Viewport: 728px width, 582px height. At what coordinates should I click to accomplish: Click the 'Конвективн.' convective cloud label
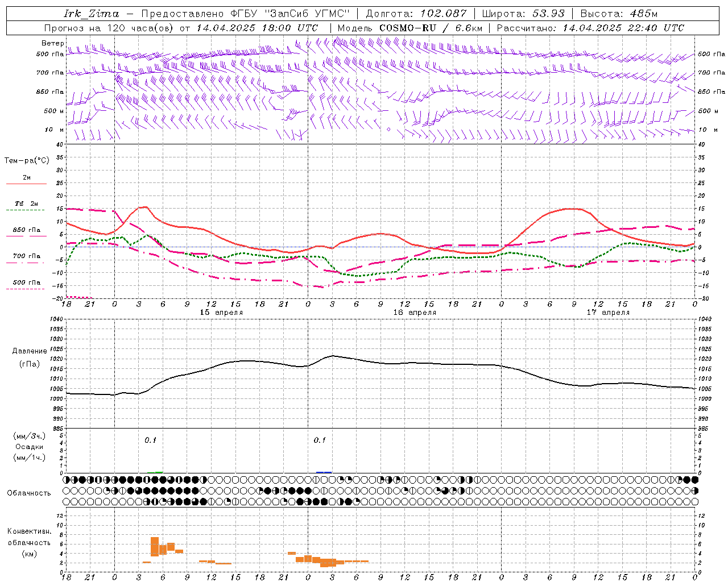coord(29,531)
